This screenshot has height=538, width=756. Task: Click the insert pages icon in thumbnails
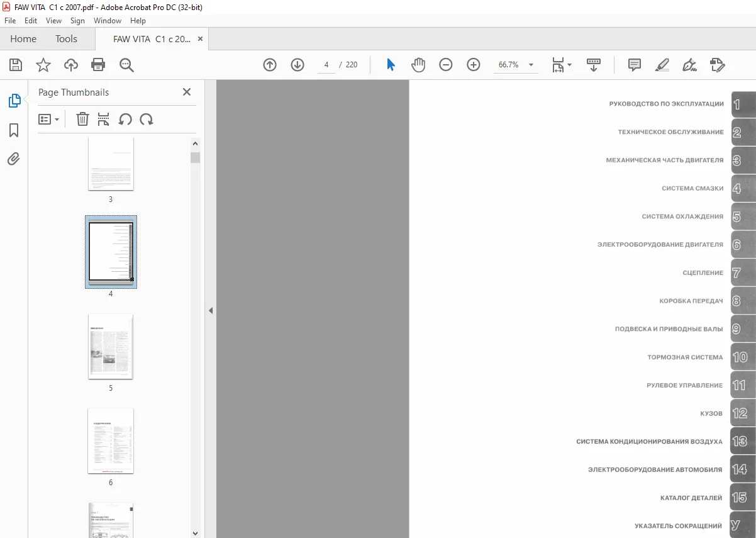[x=104, y=119]
